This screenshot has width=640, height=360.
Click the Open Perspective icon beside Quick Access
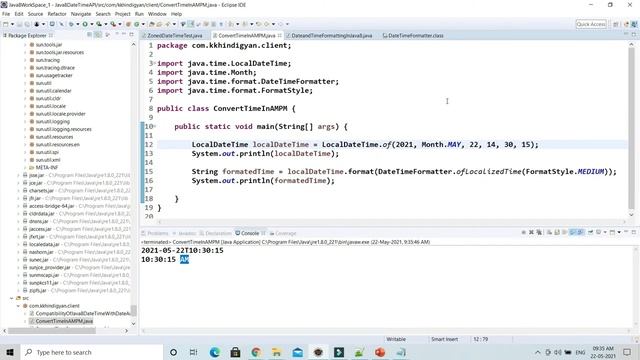(616, 24)
